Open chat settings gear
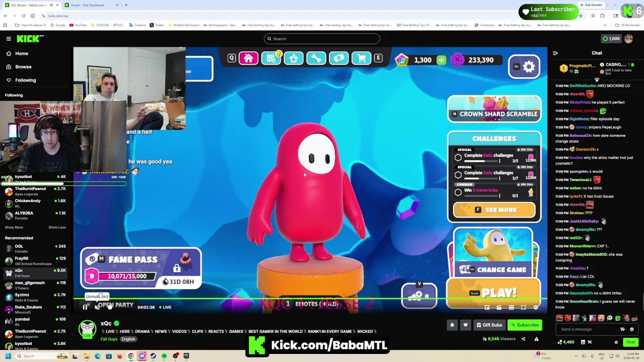 [616, 342]
